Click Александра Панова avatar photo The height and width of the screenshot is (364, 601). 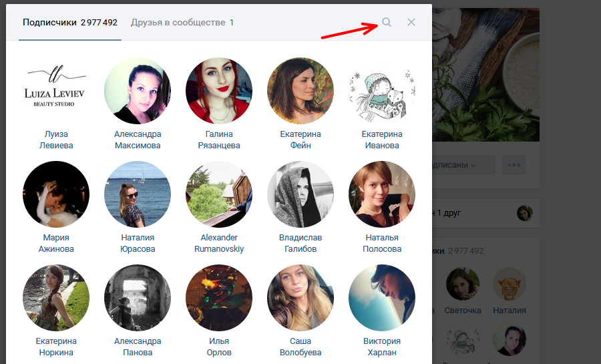click(x=138, y=298)
